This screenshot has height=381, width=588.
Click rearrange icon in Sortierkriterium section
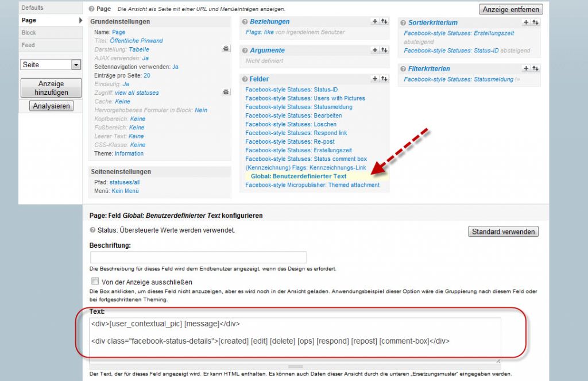(535, 22)
